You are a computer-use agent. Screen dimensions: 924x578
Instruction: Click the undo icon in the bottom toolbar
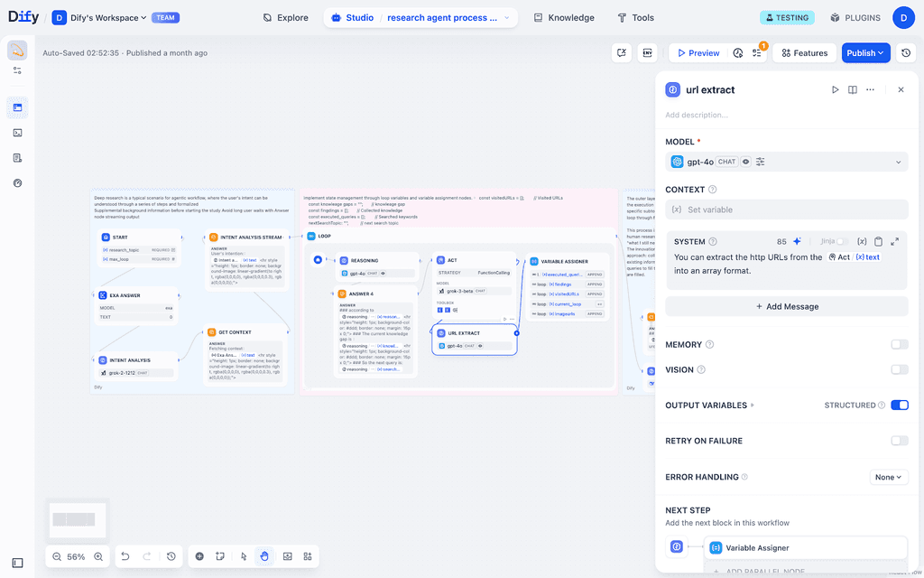[x=125, y=556]
